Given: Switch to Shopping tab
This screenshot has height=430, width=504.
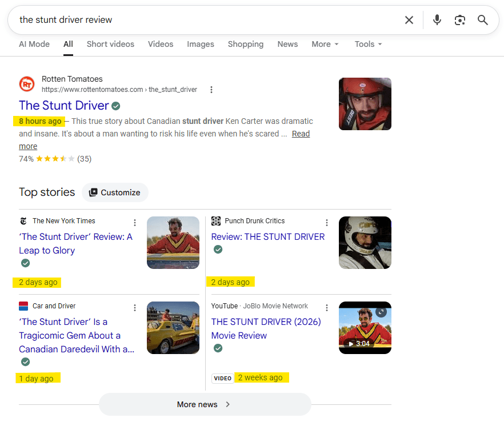Looking at the screenshot, I should 246,44.
